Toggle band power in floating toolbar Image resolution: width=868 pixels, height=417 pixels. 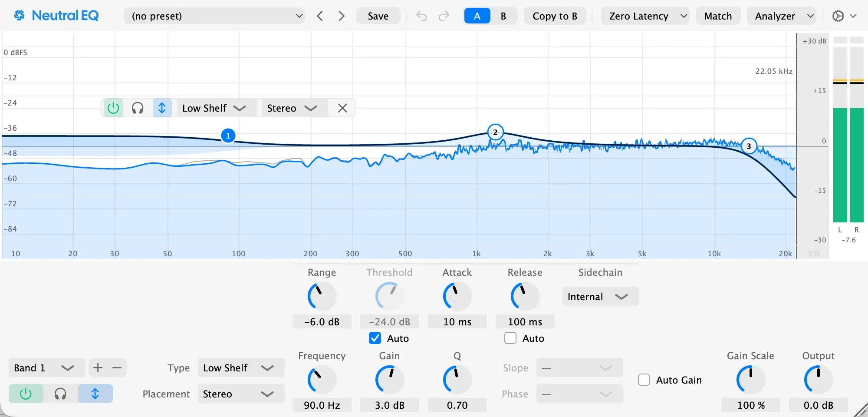coord(113,108)
